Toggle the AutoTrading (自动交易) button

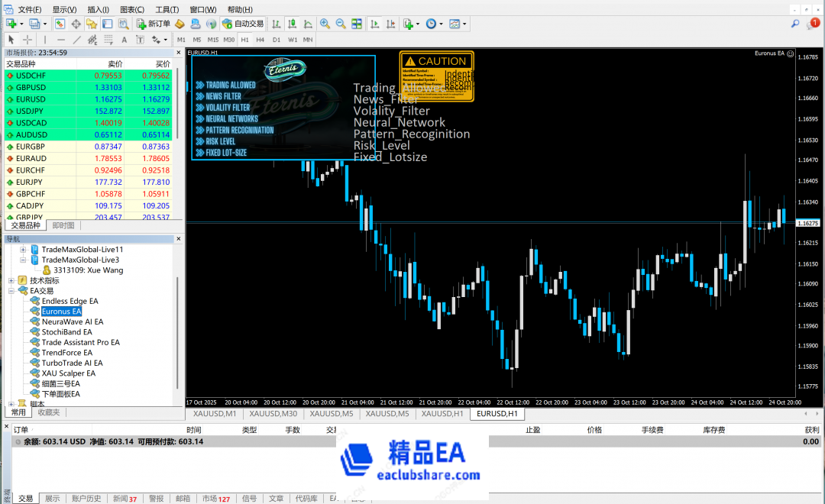[x=243, y=24]
